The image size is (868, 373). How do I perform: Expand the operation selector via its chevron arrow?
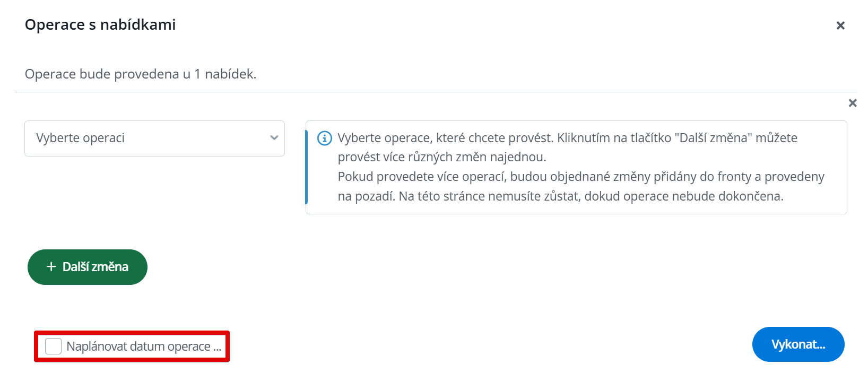coord(274,138)
